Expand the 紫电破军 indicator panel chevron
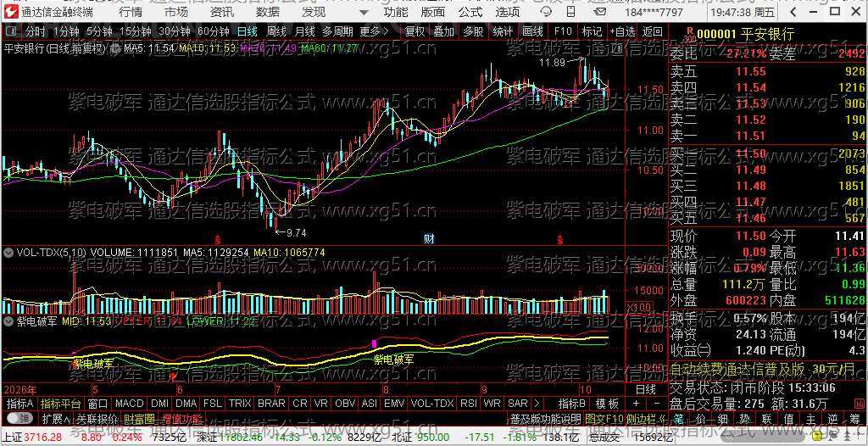Screen dimensions: 868x446 click(8, 321)
